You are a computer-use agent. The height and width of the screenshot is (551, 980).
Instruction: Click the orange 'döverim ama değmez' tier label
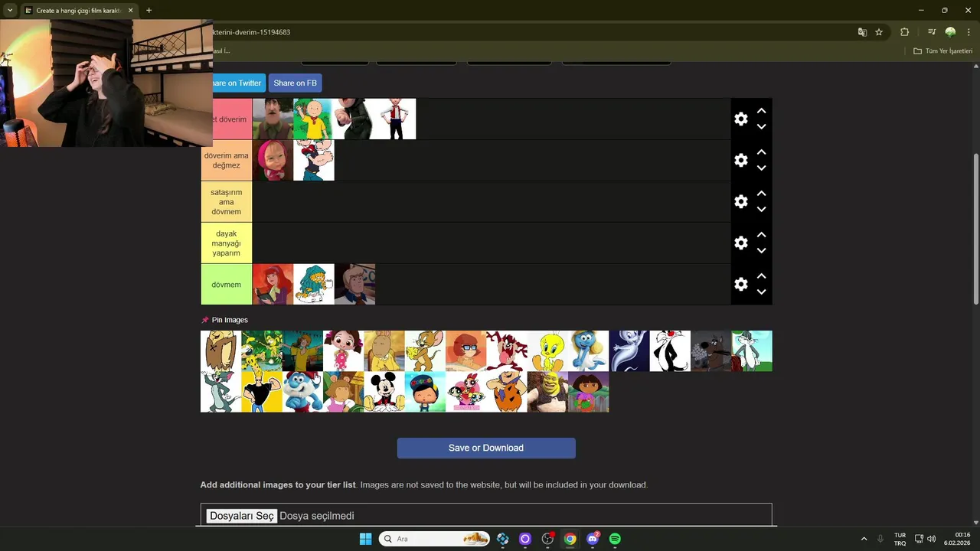(x=227, y=160)
